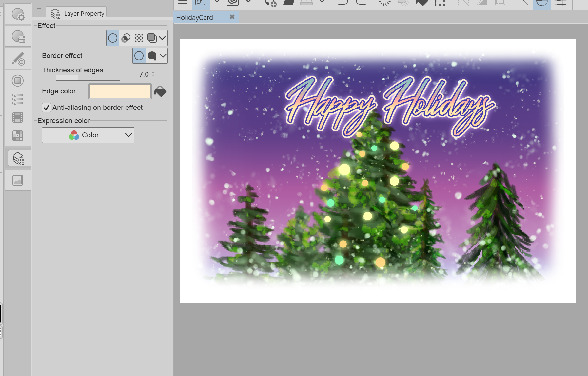
Task: Select the Layer Property icon in sidebar
Action: 18,158
